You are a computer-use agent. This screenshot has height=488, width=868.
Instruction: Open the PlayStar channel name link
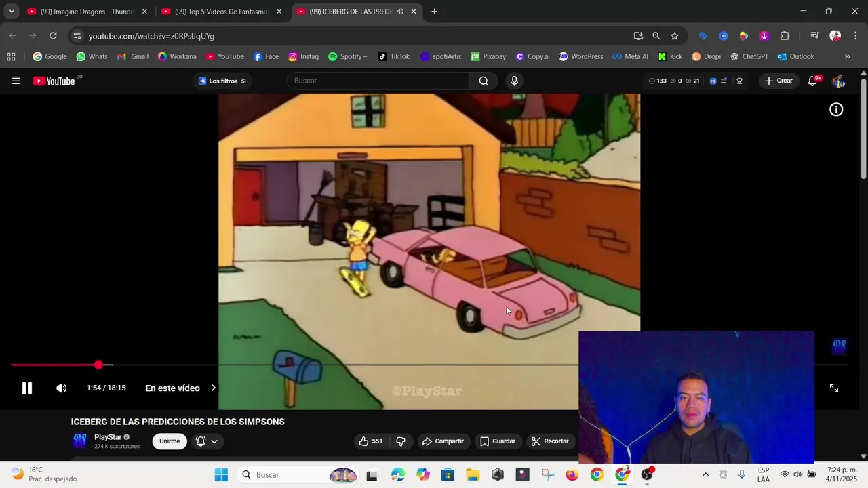point(108,437)
